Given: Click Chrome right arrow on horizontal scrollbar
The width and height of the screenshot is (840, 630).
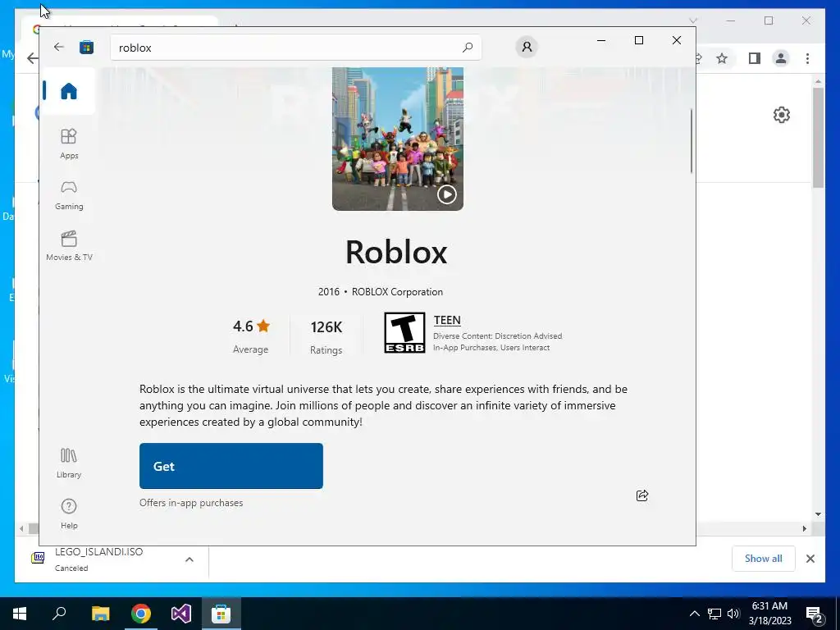Looking at the screenshot, I should [x=804, y=529].
